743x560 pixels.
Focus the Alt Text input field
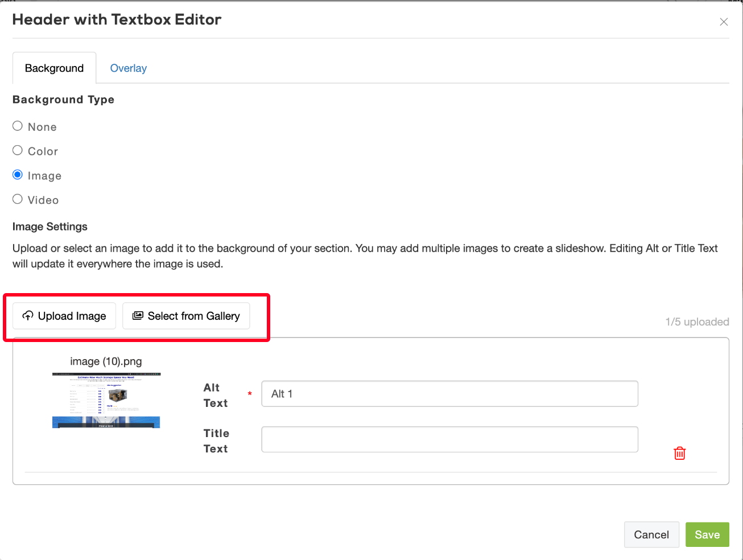(449, 394)
